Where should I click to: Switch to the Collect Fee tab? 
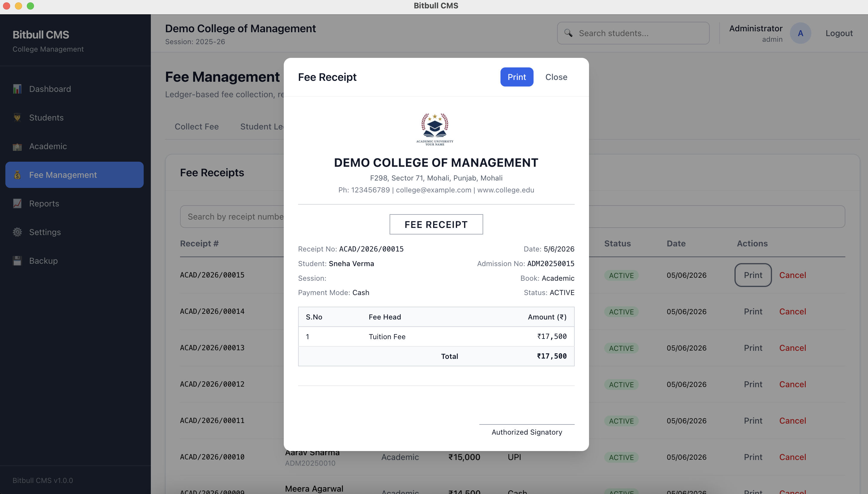(196, 126)
